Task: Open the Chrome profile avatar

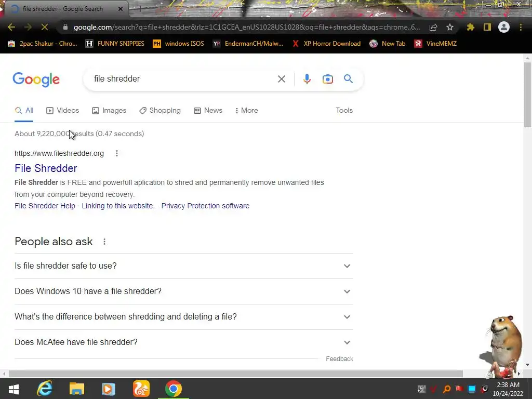Action: click(x=504, y=27)
